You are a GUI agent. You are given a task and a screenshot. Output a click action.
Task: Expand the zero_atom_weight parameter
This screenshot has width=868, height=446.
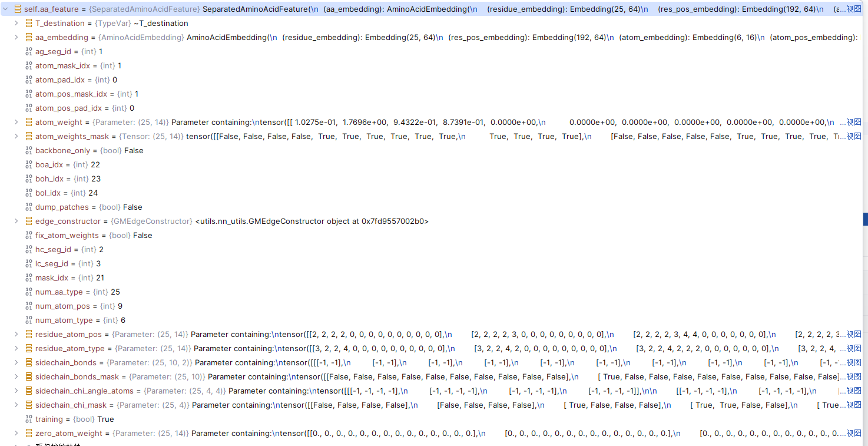point(17,433)
